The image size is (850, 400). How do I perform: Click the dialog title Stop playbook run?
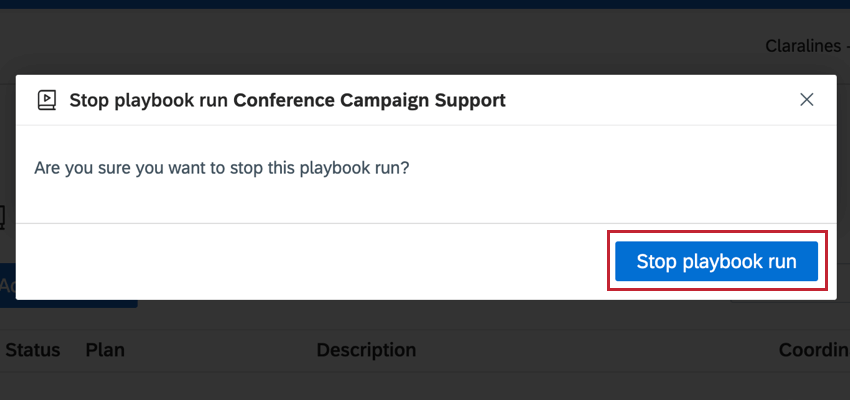pos(149,100)
